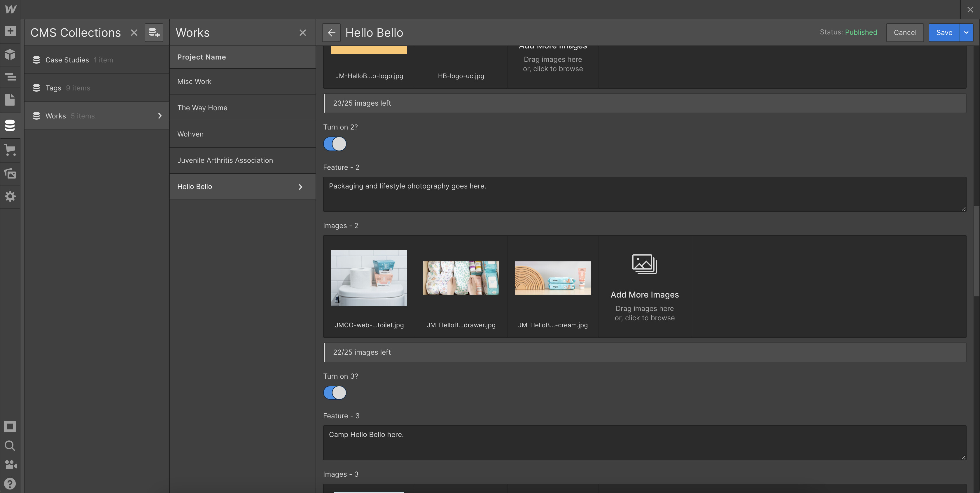Expand the Works collection chevron
980x493 pixels.
(x=160, y=116)
